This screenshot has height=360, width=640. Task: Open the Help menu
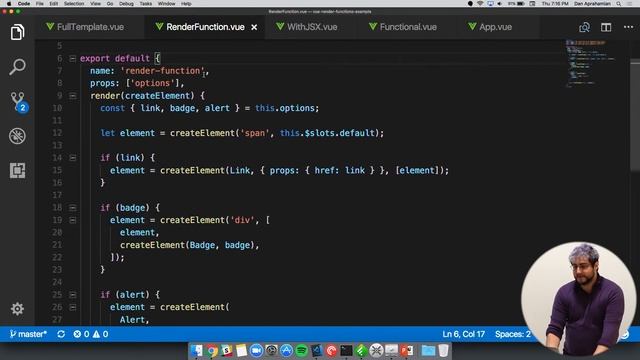click(x=186, y=4)
